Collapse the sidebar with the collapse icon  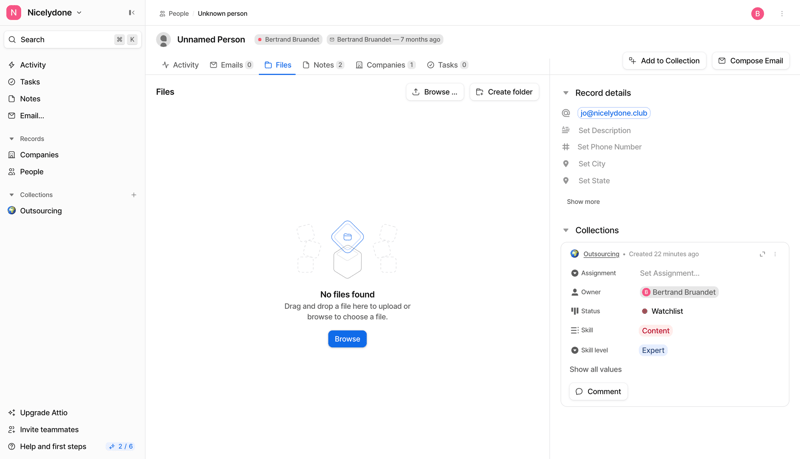coord(132,13)
